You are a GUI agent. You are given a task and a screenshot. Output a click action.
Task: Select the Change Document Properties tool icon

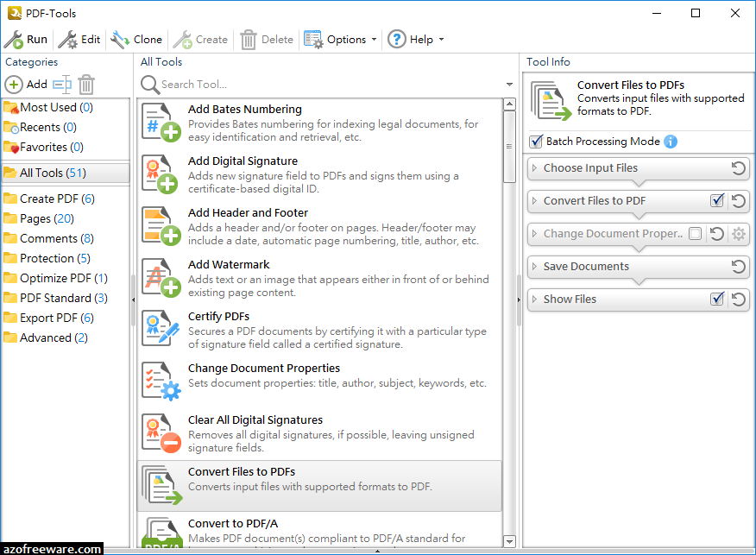[161, 381]
